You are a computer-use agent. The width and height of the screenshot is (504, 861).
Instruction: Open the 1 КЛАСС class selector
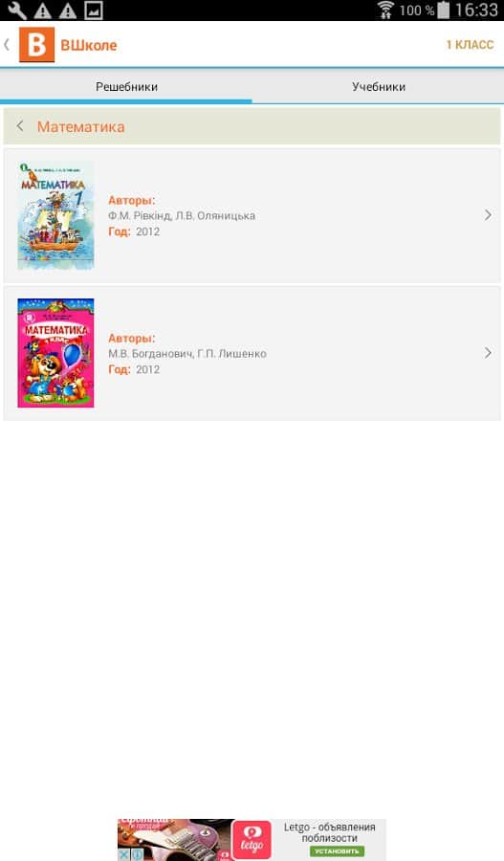point(470,45)
